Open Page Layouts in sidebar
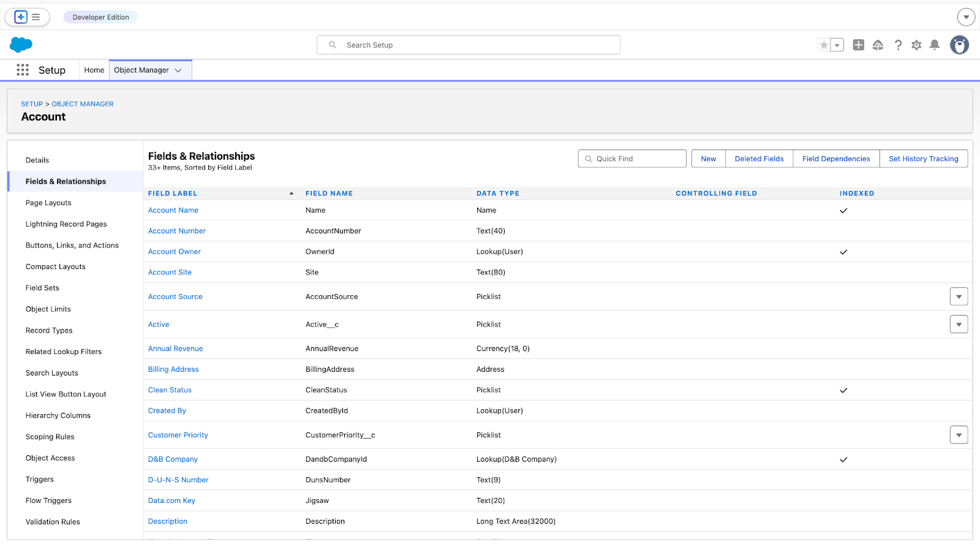 (x=48, y=203)
